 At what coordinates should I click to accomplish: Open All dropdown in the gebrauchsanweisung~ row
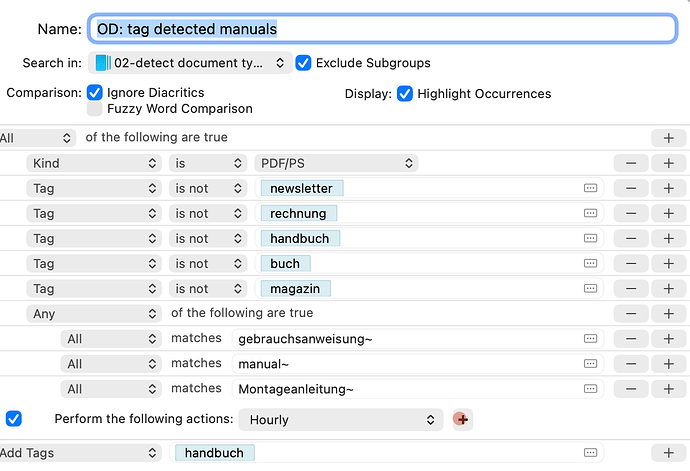point(111,339)
